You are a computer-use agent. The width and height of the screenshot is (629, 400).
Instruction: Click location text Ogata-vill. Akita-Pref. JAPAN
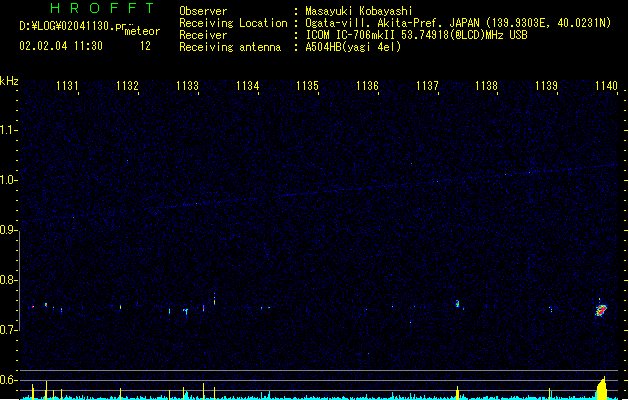tap(392, 23)
